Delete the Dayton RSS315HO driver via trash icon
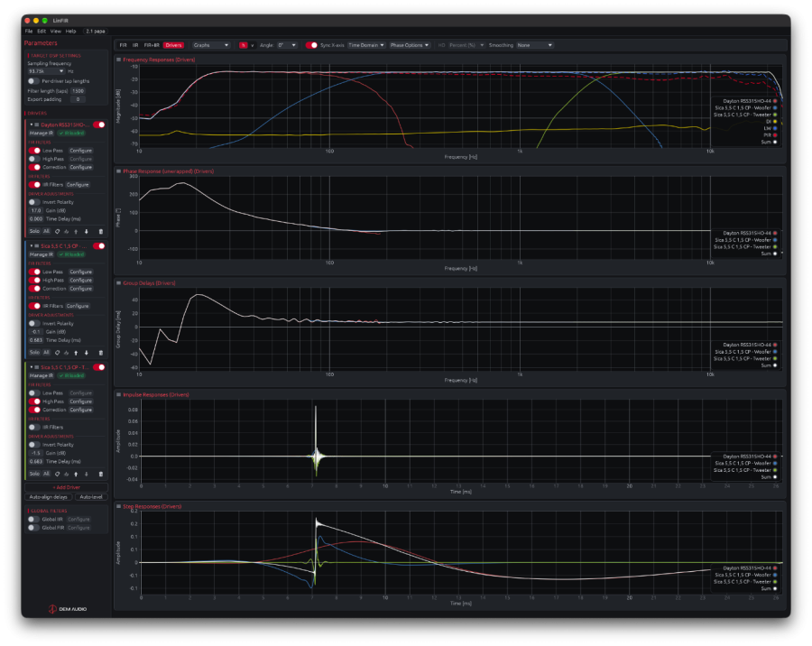Image resolution: width=812 pixels, height=646 pixels. pyautogui.click(x=100, y=232)
